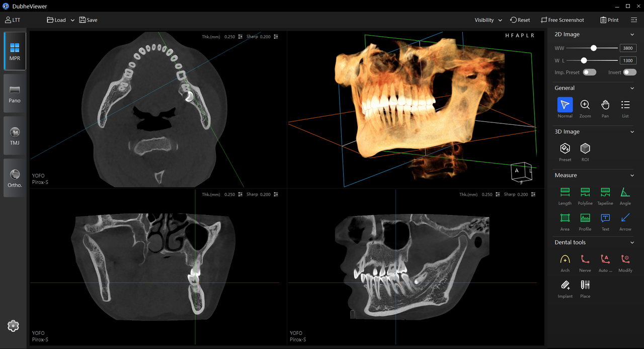Switch to the Ortho. tab
Screen dimensions: 644x349
click(x=15, y=178)
